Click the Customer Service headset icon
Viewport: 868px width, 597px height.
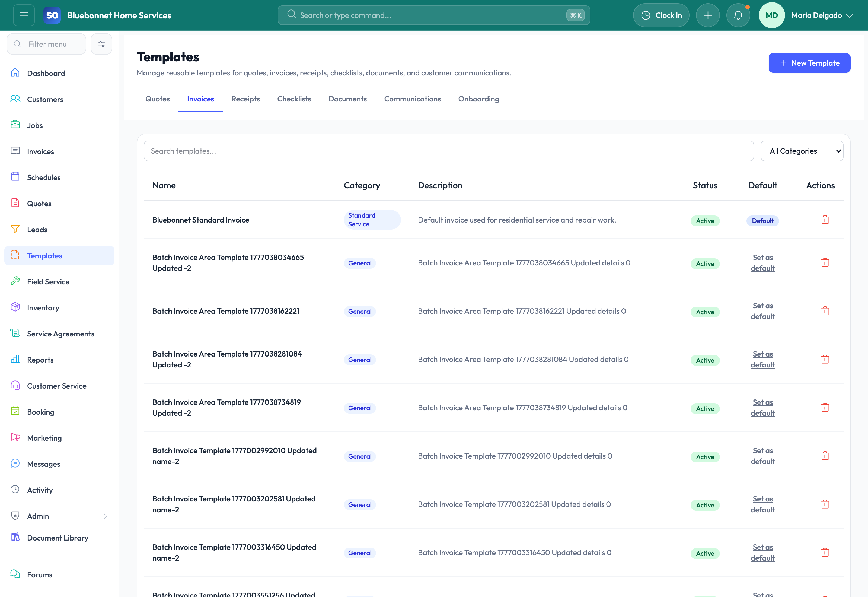[15, 385]
